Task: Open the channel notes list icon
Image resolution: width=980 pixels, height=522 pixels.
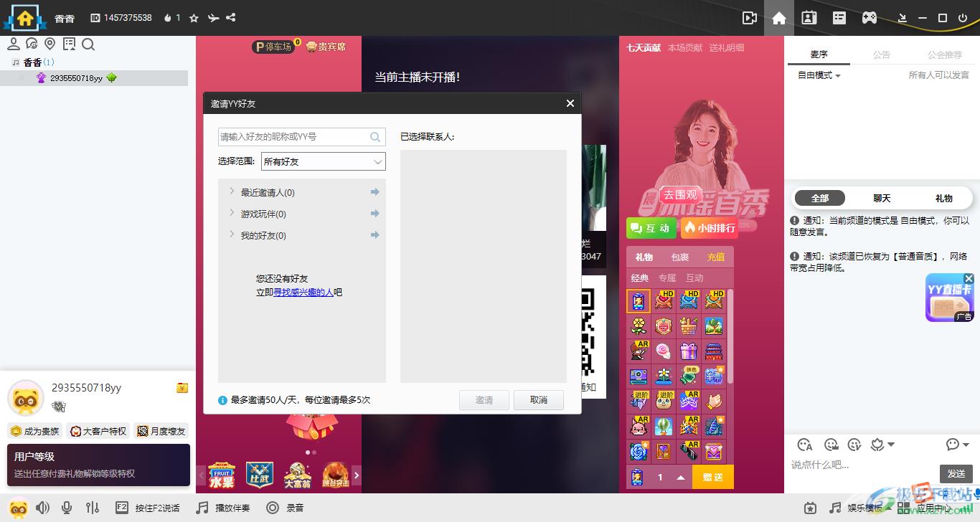Action: (69, 44)
